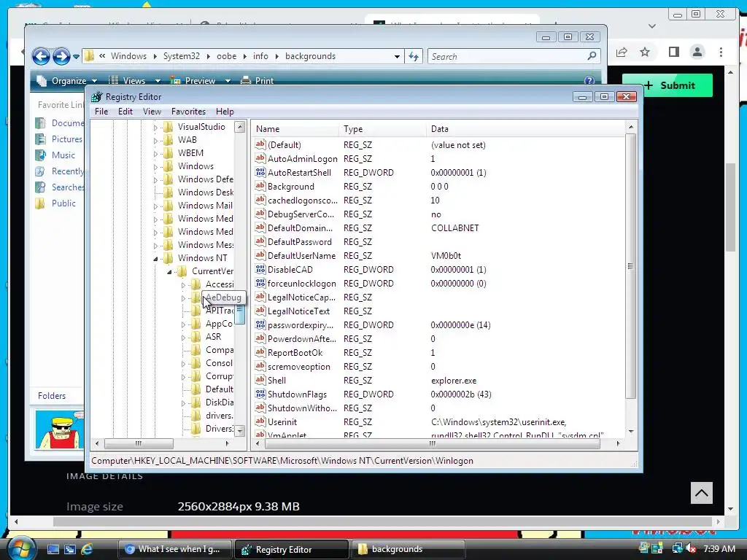This screenshot has height=560, width=747.
Task: Click the bookmark star icon in the browser
Action: (645, 52)
